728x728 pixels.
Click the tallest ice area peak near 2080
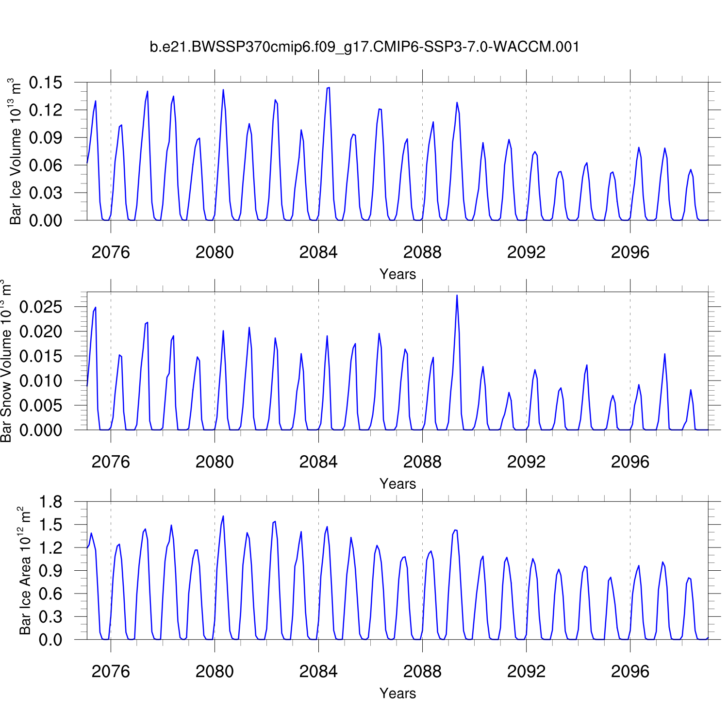tap(223, 516)
